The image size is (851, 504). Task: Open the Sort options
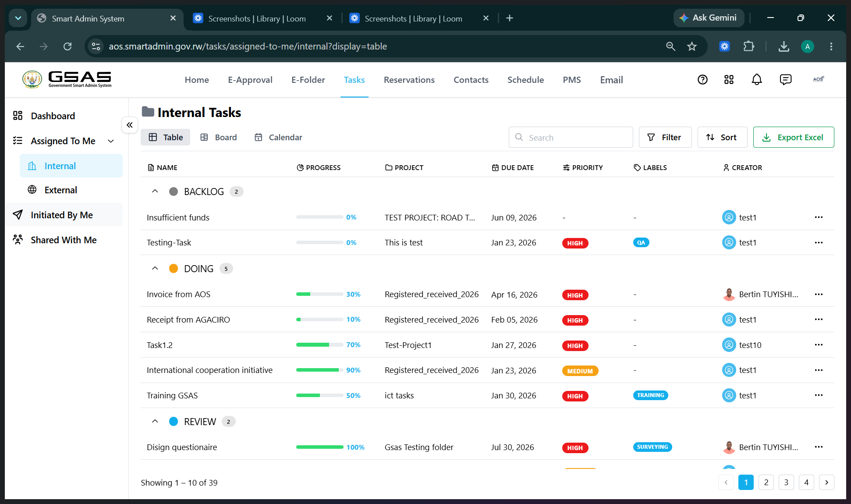click(722, 137)
